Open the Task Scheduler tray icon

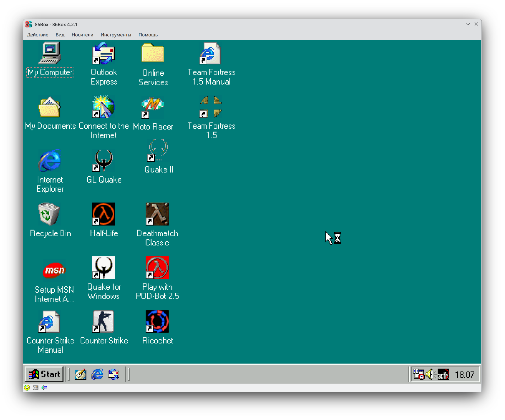pyautogui.click(x=418, y=374)
